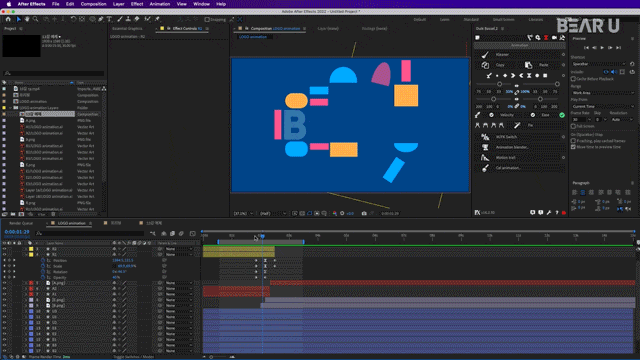Open the Range Work Area dropdown
The image size is (640, 360).
[x=602, y=93]
